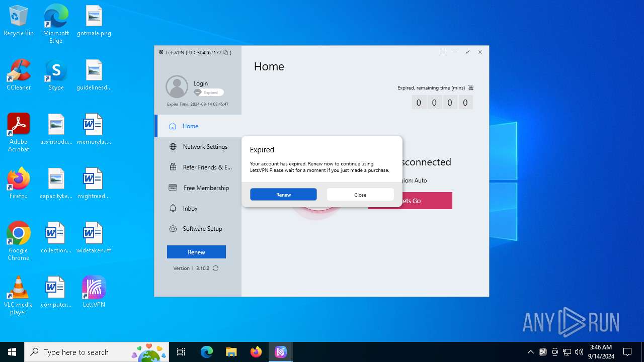Click the LetsVPN compact mode button
Screen dimensions: 644x362
pyautogui.click(x=467, y=52)
